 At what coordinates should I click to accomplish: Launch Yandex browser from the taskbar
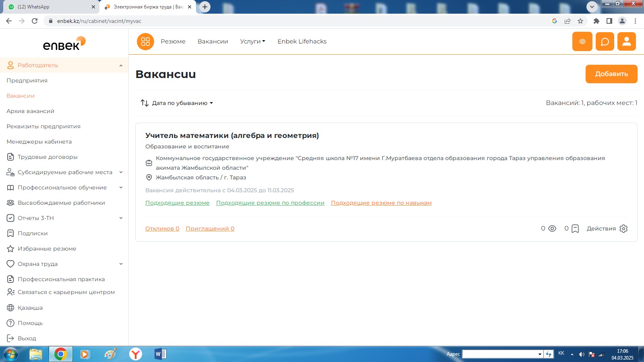pyautogui.click(x=136, y=354)
